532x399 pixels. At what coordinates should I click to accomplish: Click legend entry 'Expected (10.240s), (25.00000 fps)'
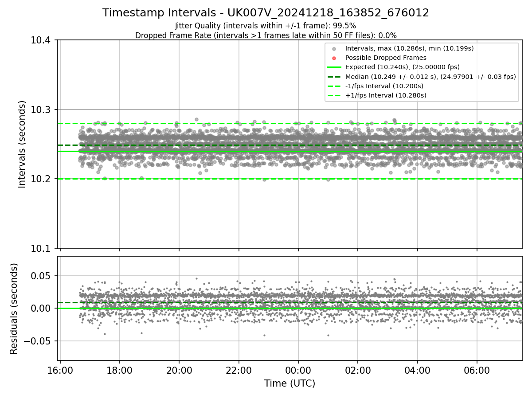click(x=402, y=67)
